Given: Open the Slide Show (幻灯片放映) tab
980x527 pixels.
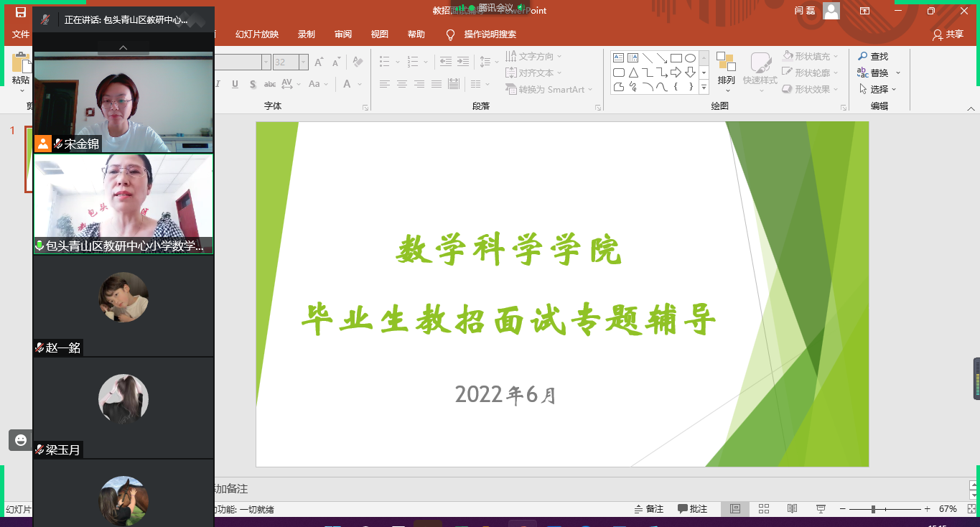Looking at the screenshot, I should pos(257,34).
